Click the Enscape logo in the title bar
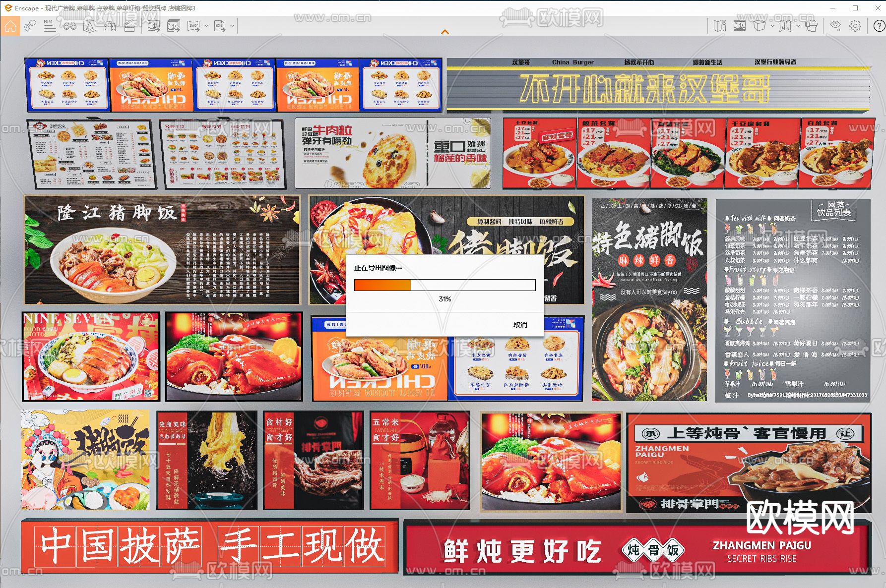The width and height of the screenshot is (886, 588). [x=8, y=8]
